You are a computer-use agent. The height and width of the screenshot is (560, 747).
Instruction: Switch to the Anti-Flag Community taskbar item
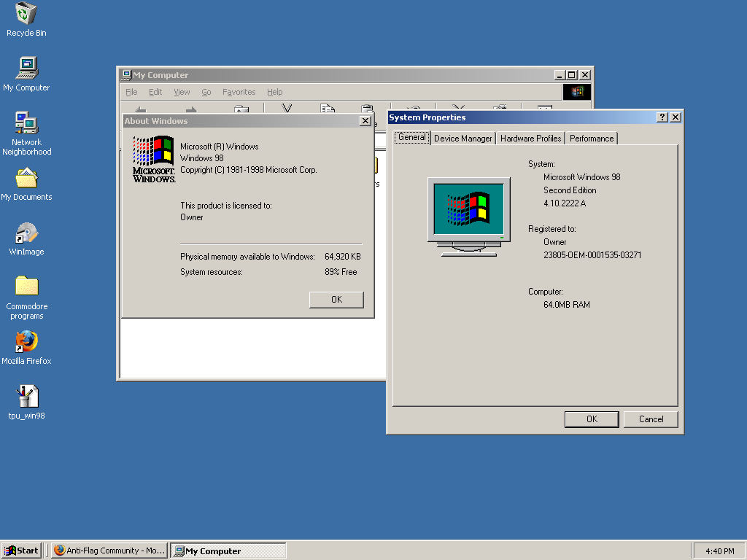pos(109,551)
